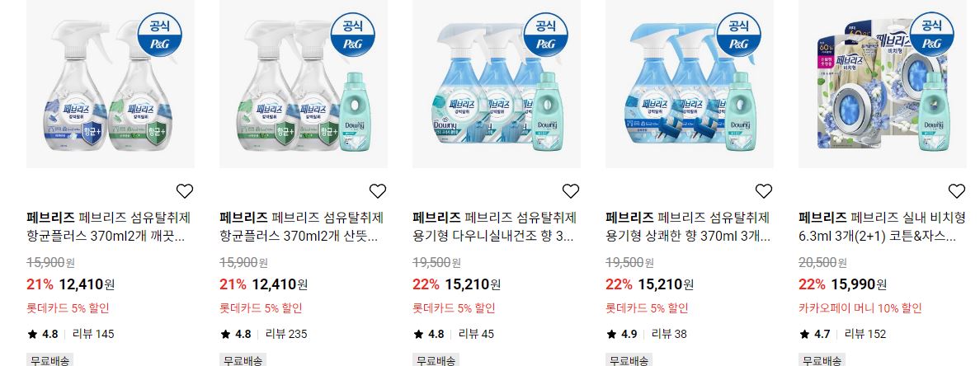980x366 pixels.
Task: Open fifth product image of 비치형 air fresheners
Action: (883, 84)
